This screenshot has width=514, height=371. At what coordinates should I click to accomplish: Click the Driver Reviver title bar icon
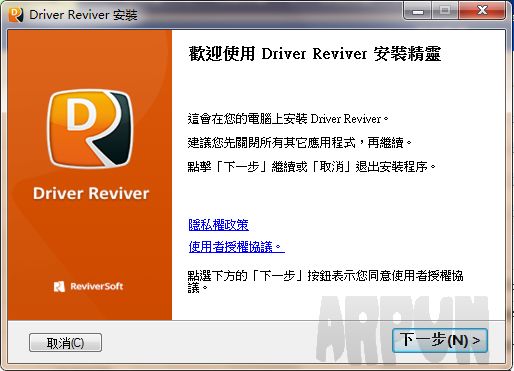point(16,15)
